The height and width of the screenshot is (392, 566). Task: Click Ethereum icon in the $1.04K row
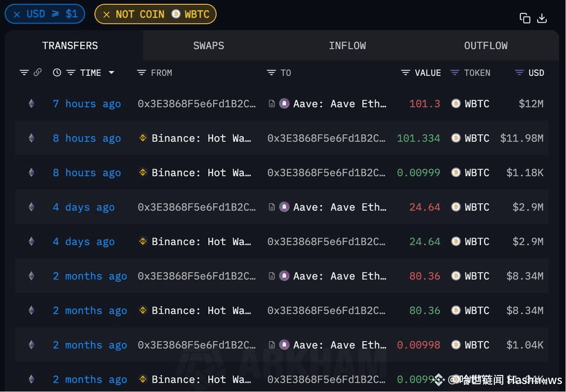click(31, 345)
